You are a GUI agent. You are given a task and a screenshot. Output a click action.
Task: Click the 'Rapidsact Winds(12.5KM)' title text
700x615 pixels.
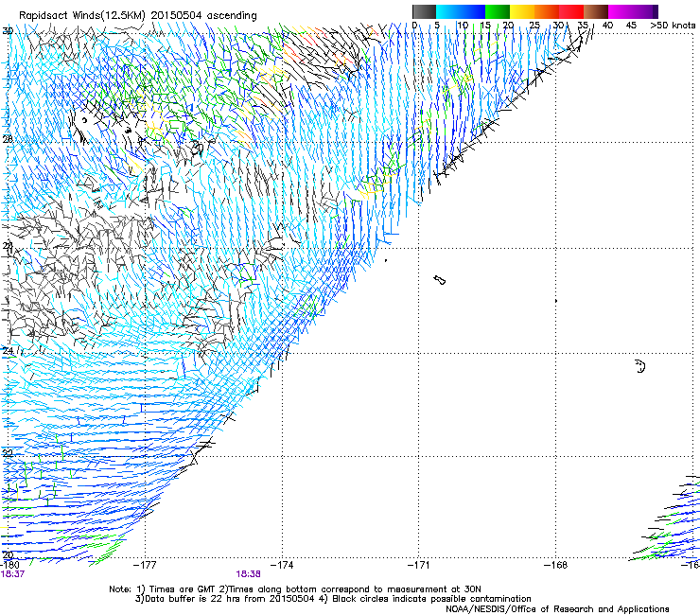click(x=82, y=16)
